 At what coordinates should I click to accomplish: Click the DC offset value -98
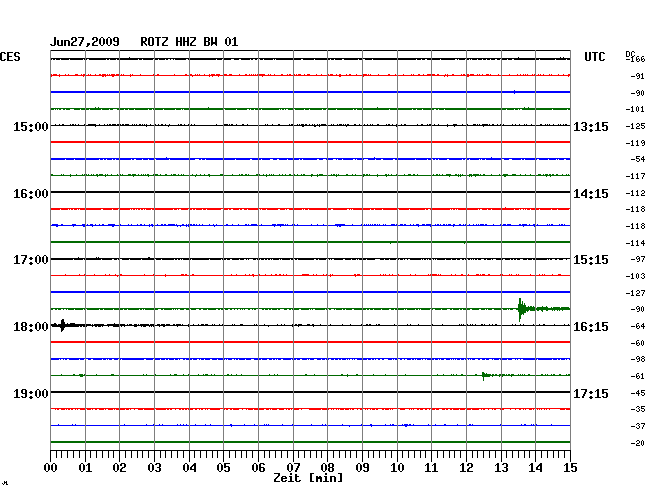coord(638,359)
